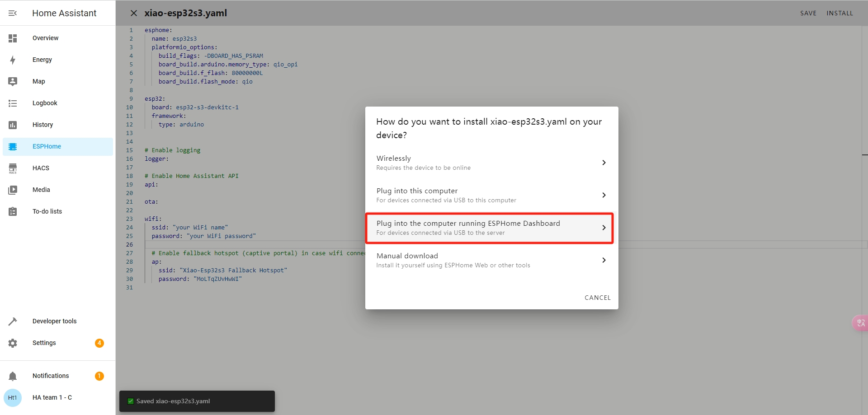The width and height of the screenshot is (868, 415).
Task: Click the Notifications badge showing 1
Action: click(99, 376)
